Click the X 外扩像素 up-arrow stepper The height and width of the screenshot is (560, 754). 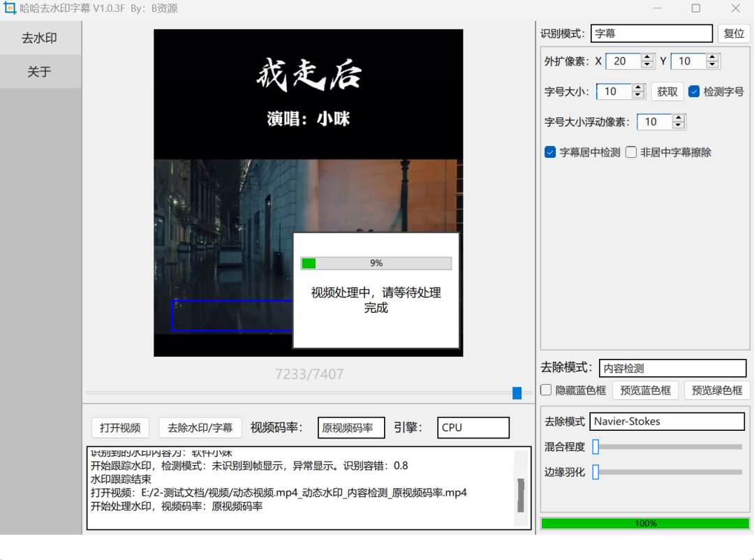coord(646,57)
